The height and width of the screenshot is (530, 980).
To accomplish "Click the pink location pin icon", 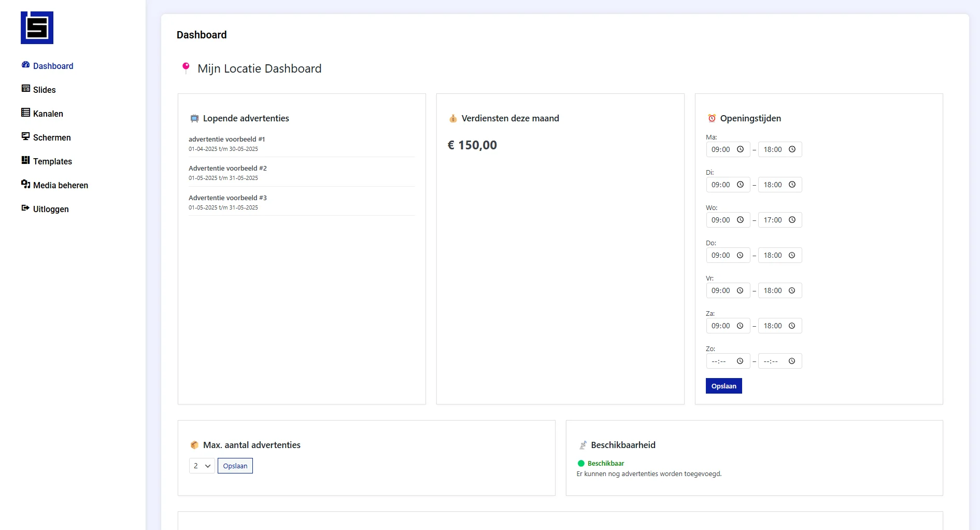I will 186,68.
